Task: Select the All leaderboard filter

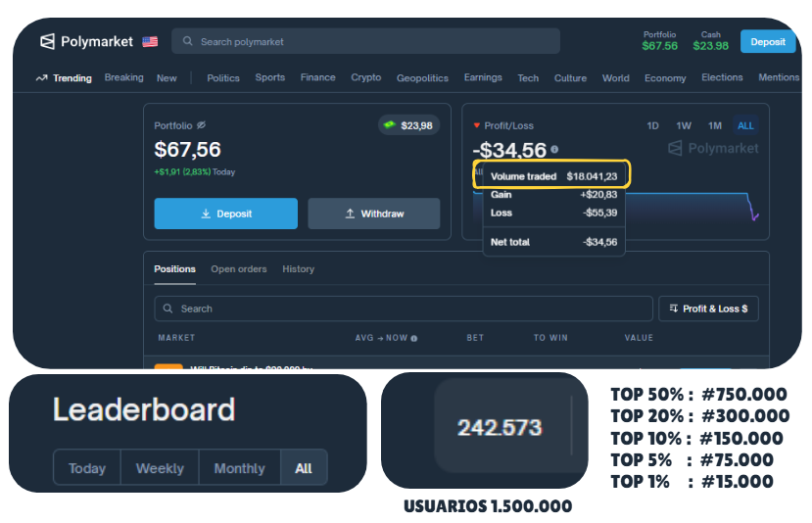Action: point(304,467)
